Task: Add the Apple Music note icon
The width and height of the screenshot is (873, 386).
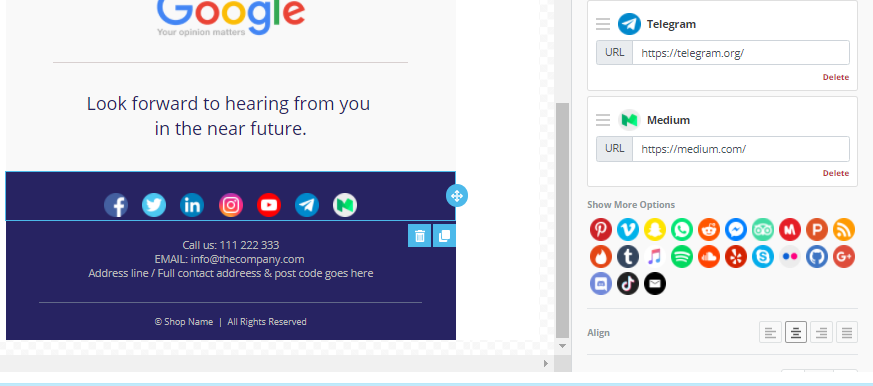Action: point(655,257)
